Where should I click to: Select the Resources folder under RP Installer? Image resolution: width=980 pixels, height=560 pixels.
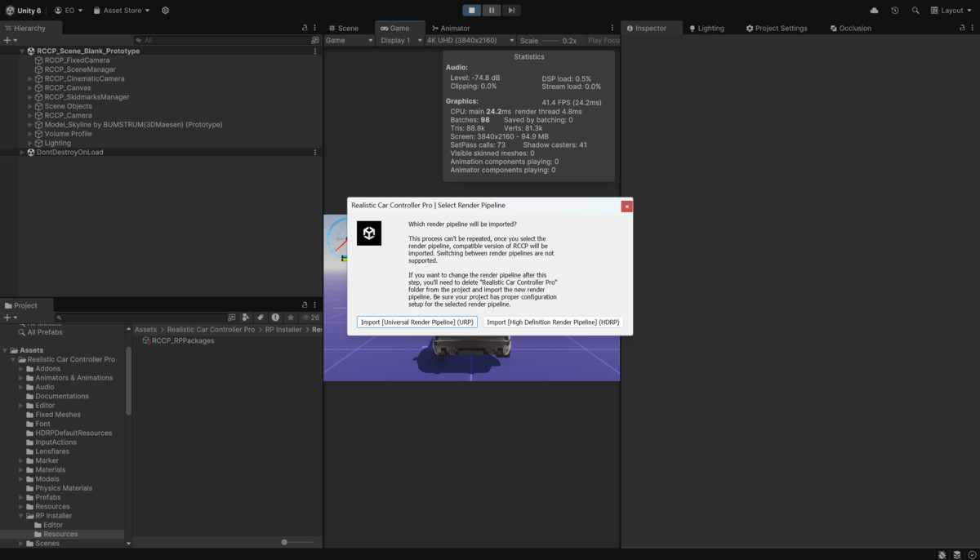point(62,534)
